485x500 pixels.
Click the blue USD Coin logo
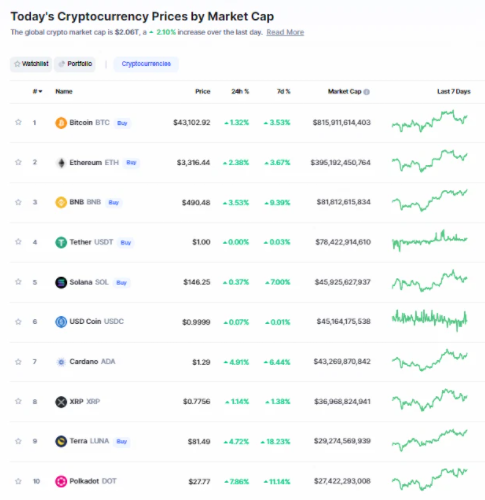click(61, 322)
